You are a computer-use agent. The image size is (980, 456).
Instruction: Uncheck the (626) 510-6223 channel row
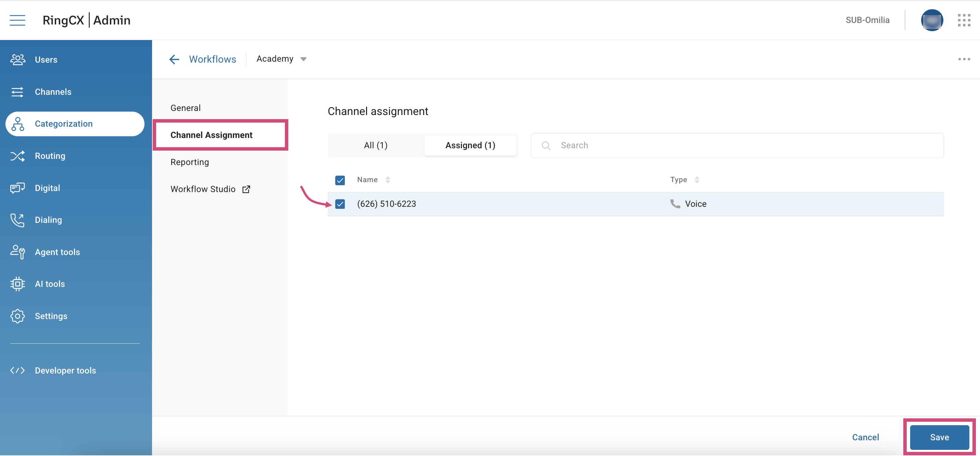pos(340,204)
